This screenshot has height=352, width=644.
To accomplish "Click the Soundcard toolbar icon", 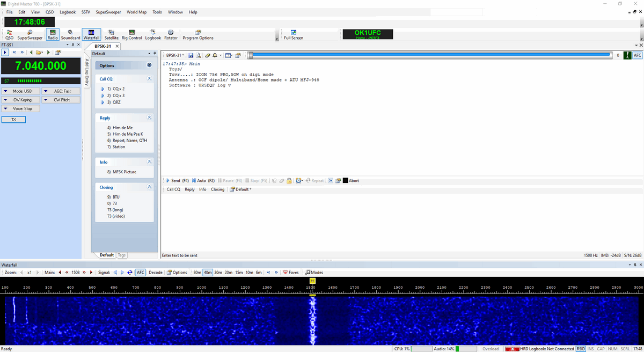I will [70, 35].
